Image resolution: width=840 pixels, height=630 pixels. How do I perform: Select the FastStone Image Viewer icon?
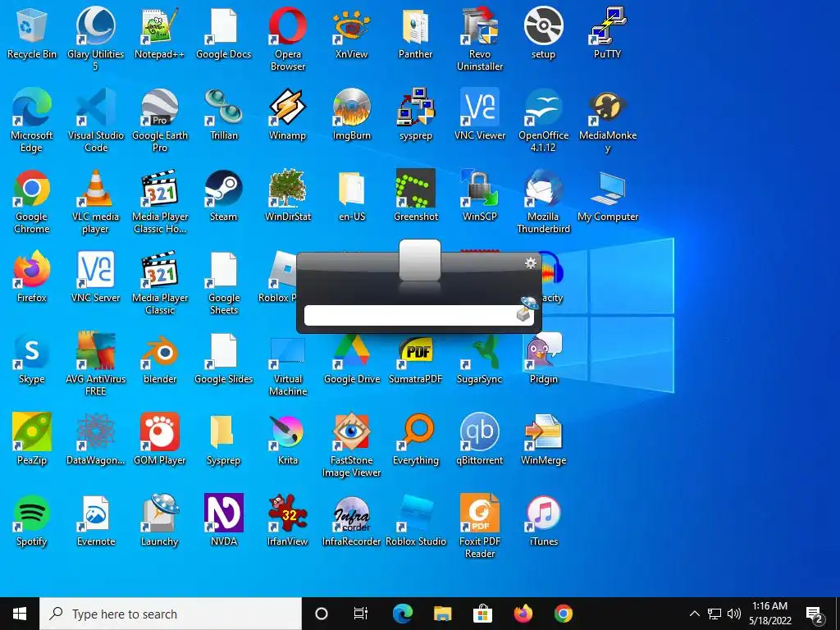click(351, 445)
